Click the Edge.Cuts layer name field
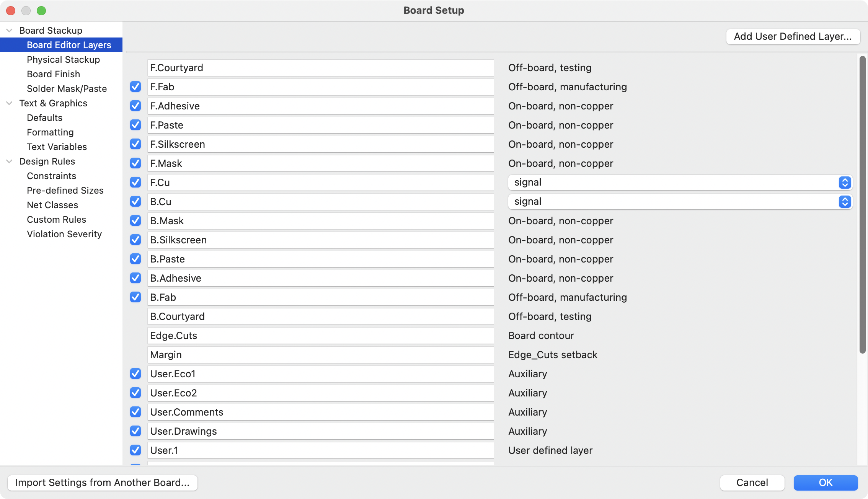Viewport: 868px width, 499px height. click(321, 336)
